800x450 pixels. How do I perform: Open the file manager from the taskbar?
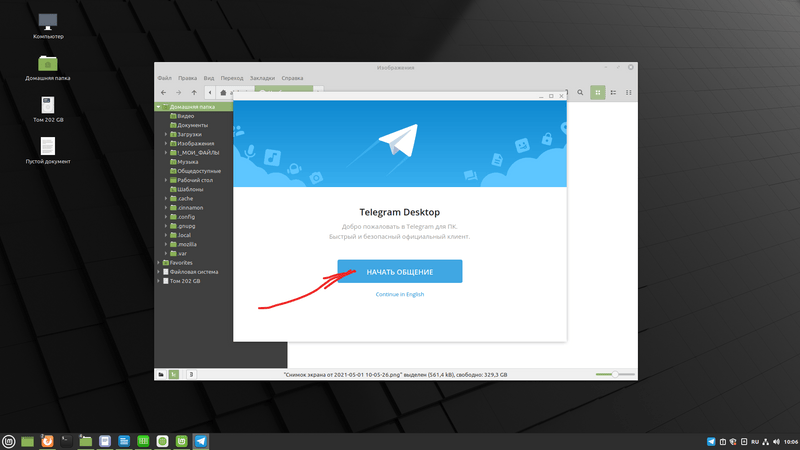coord(86,441)
